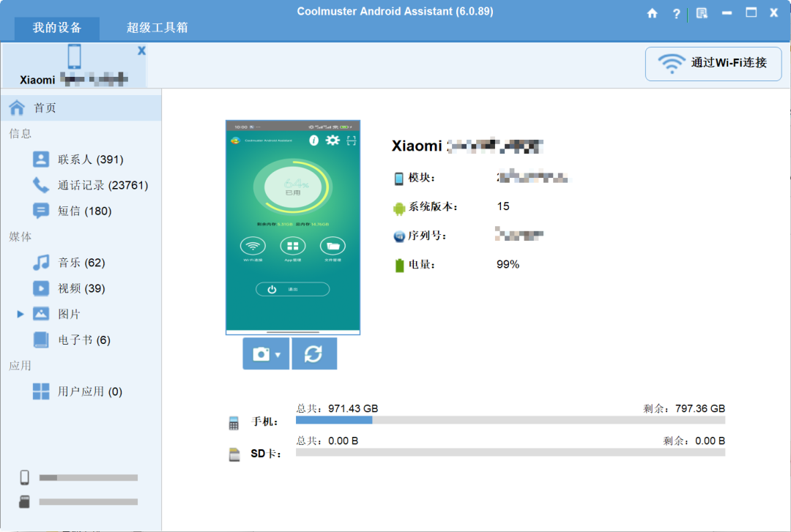This screenshot has height=532, width=791.
Task: Click the home icon in the title bar
Action: point(652,12)
